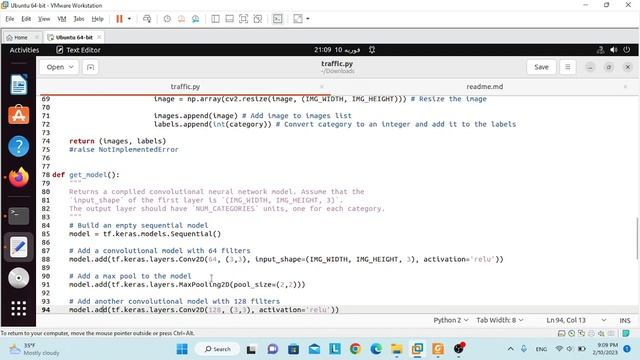
Task: Open LibreOffice Writer from the Ubuntu dock
Action: pyautogui.click(x=18, y=84)
